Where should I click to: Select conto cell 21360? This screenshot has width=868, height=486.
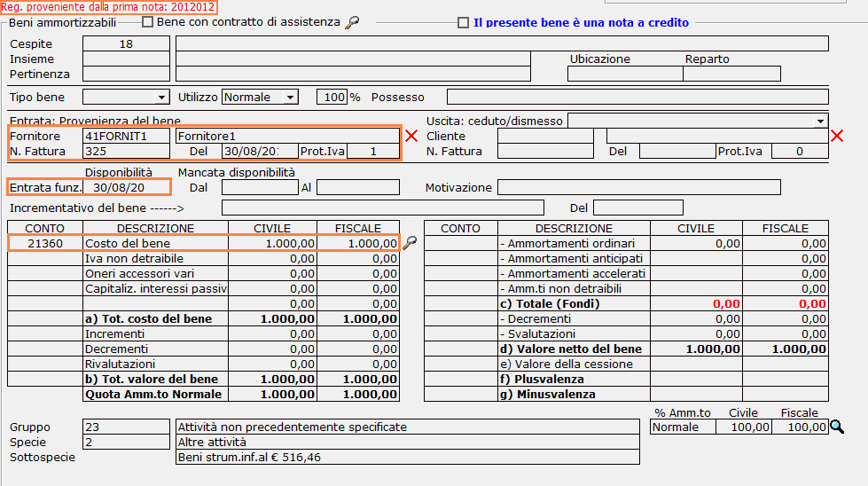(x=45, y=243)
